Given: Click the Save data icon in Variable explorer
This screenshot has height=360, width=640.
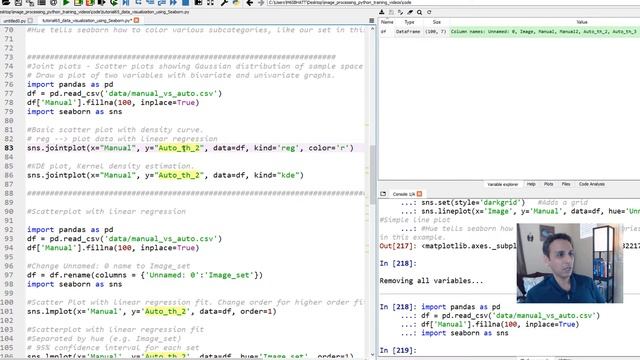Looking at the screenshot, I should pos(391,12).
